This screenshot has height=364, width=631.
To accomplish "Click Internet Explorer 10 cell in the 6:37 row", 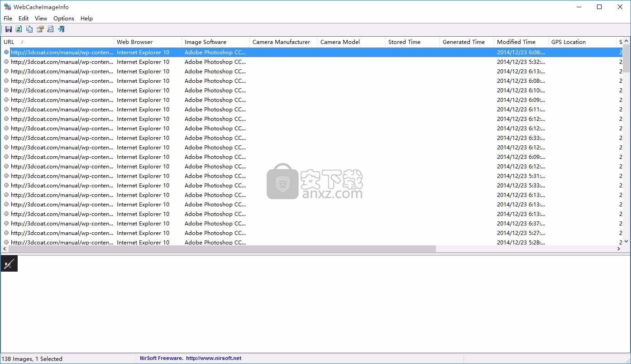I will pyautogui.click(x=143, y=224).
